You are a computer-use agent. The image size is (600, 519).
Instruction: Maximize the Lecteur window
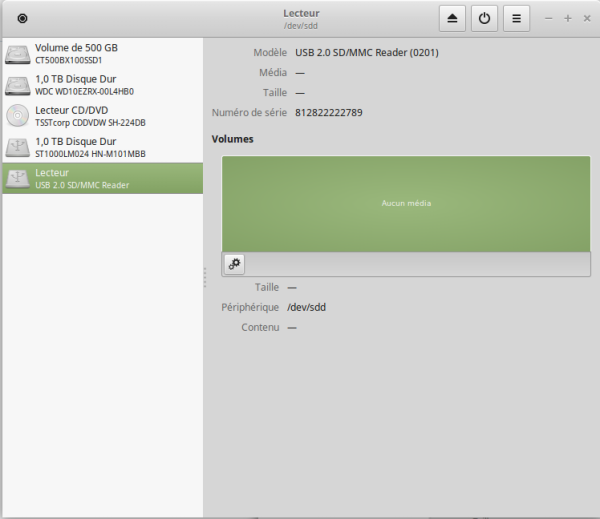[x=568, y=18]
